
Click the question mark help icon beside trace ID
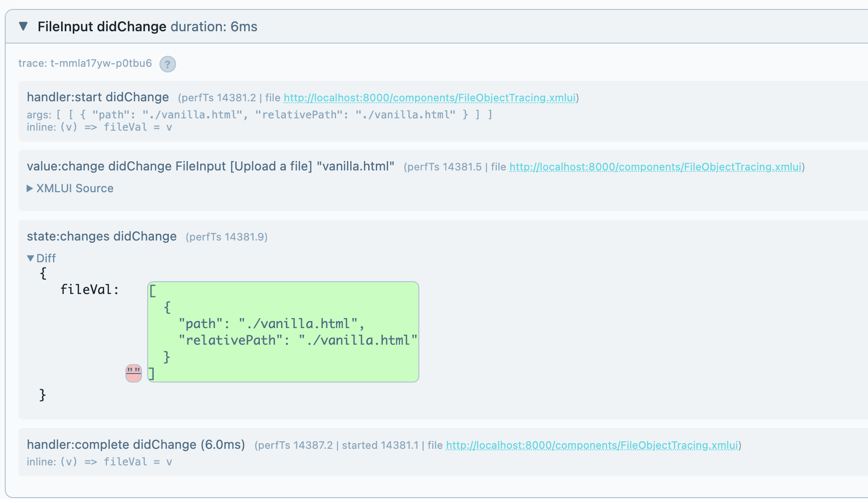tap(168, 64)
